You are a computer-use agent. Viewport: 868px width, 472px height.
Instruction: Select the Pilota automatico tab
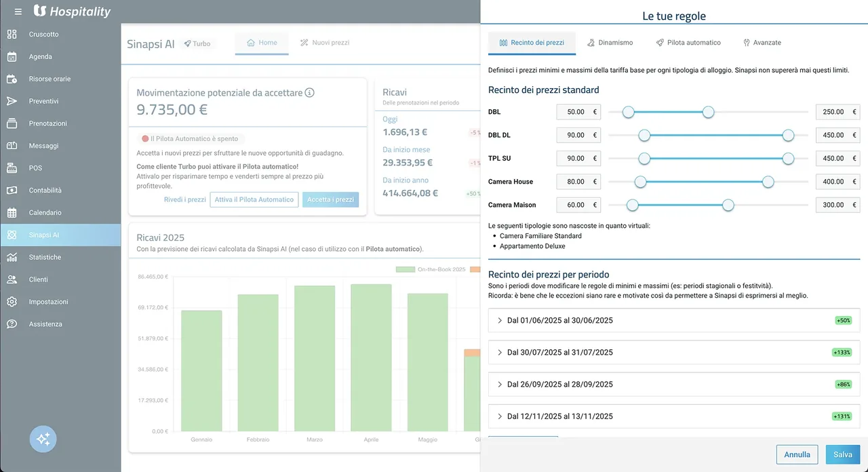click(688, 43)
